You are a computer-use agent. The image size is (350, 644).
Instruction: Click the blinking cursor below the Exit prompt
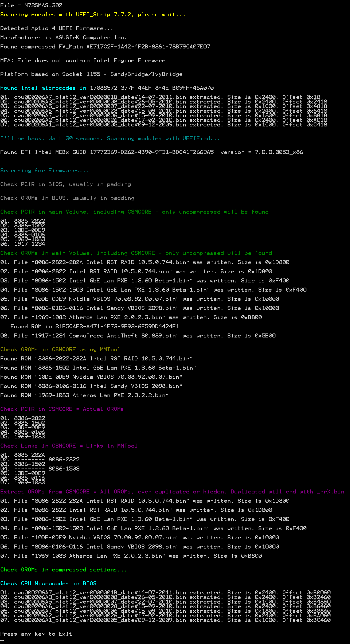2,640
